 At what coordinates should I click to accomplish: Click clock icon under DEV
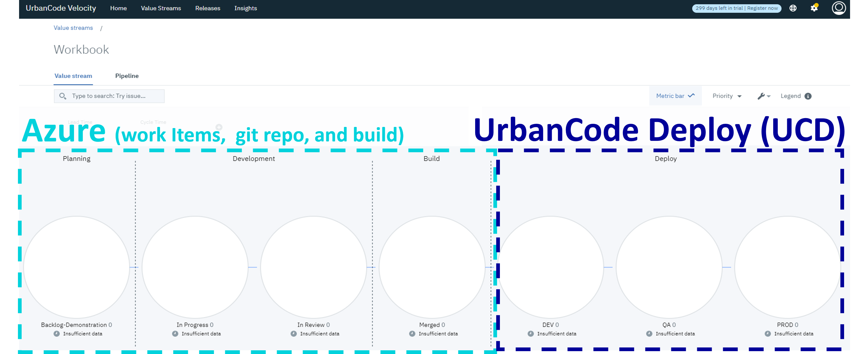pos(531,334)
